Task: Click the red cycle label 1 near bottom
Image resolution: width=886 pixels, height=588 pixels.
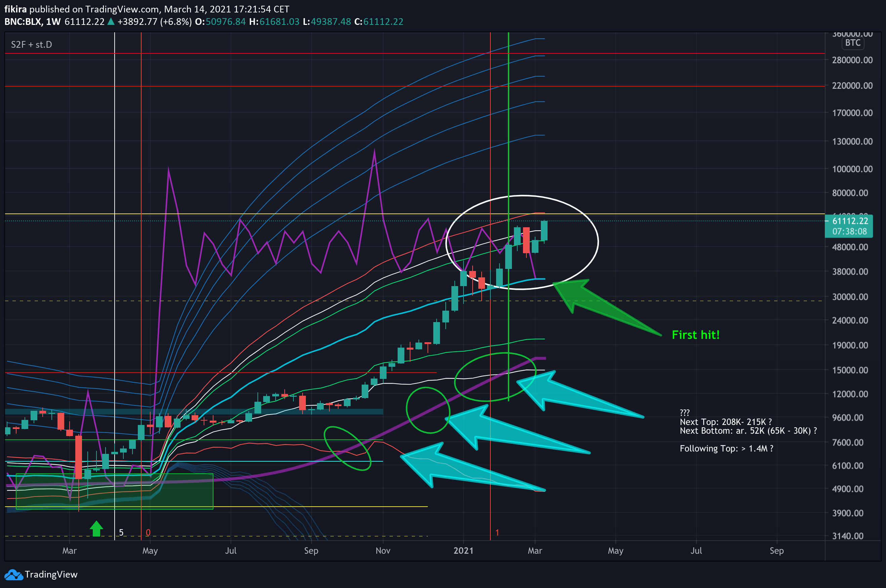Action: coord(497,533)
